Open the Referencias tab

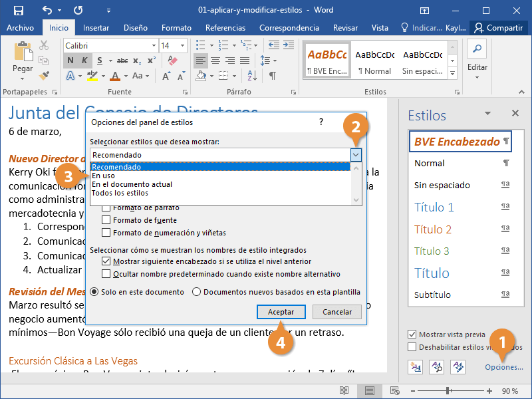point(225,28)
